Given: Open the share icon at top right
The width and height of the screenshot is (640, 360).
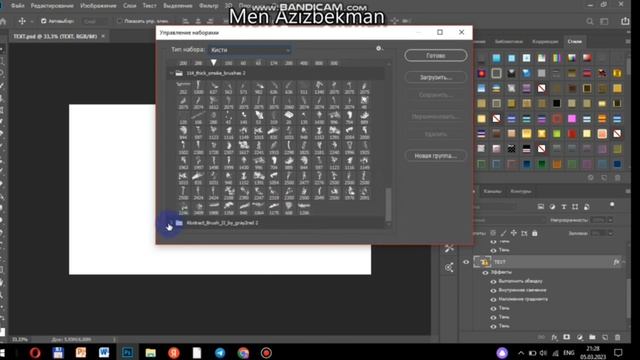Looking at the screenshot, I should pyautogui.click(x=625, y=21).
